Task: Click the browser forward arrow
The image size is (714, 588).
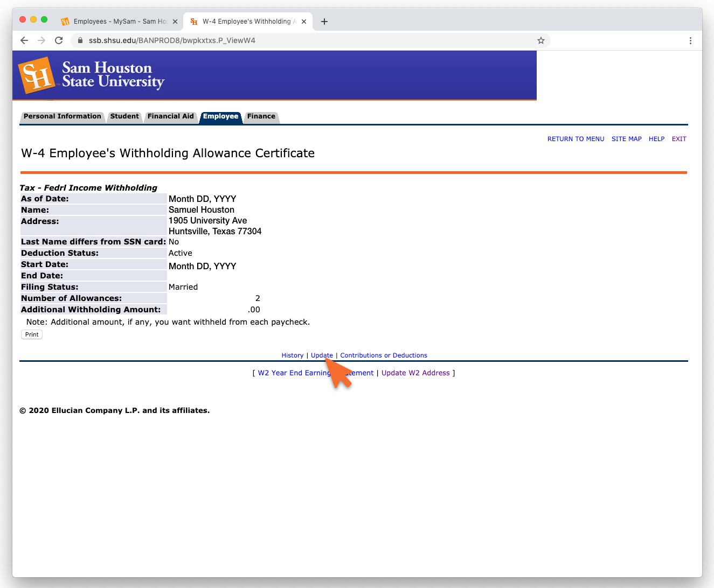Action: click(41, 40)
